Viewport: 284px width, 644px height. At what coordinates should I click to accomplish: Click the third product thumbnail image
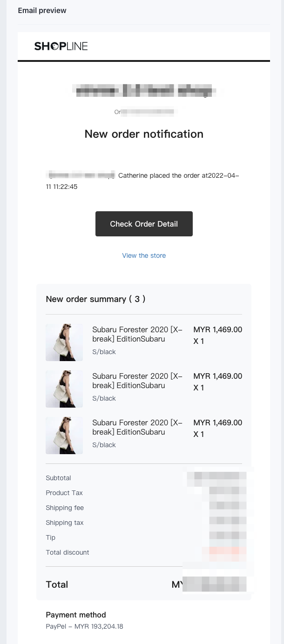[64, 436]
